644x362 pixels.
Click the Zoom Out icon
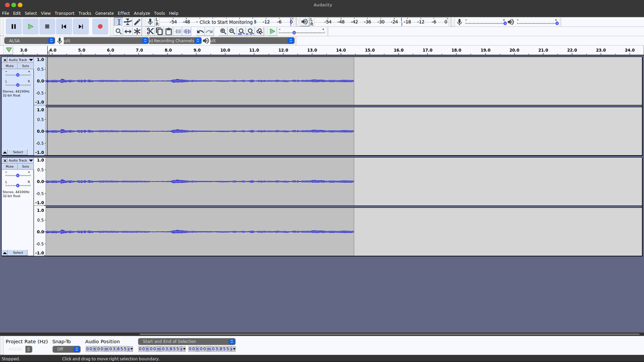click(x=232, y=32)
